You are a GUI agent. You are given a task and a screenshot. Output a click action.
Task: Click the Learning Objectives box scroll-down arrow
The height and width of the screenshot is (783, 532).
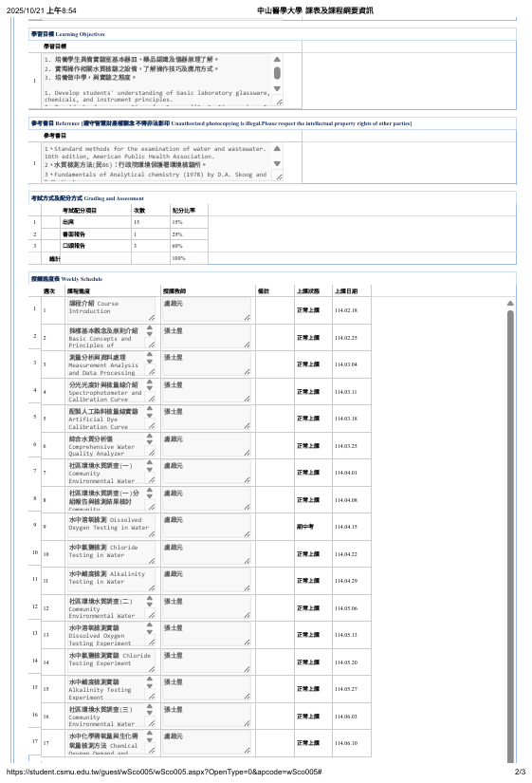pyautogui.click(x=277, y=89)
